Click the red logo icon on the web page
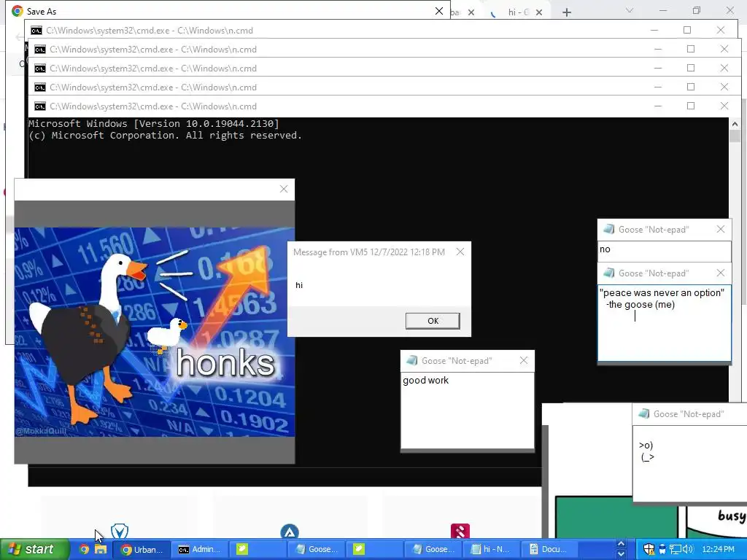The width and height of the screenshot is (747, 560). (460, 531)
